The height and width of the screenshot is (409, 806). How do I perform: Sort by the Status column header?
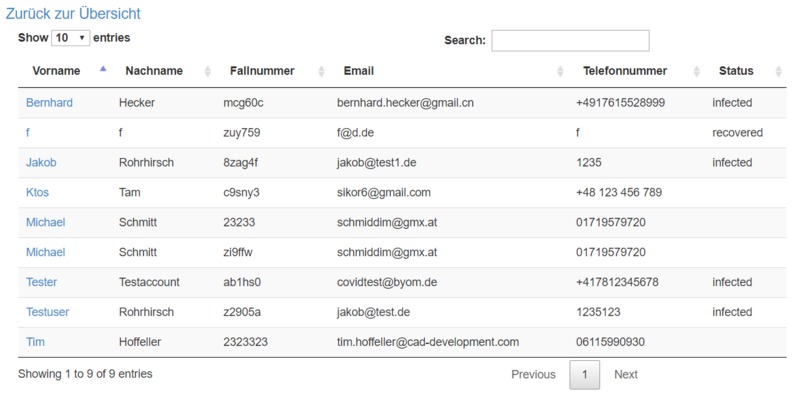tap(736, 71)
